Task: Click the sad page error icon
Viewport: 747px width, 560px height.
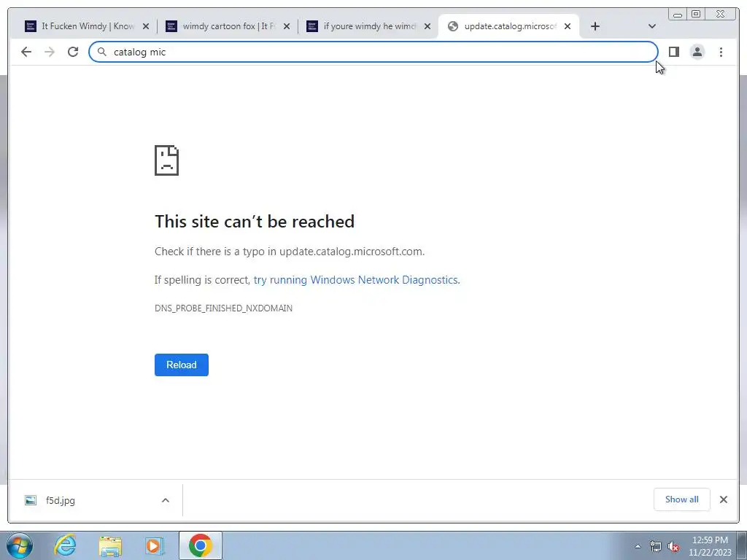Action: (167, 160)
